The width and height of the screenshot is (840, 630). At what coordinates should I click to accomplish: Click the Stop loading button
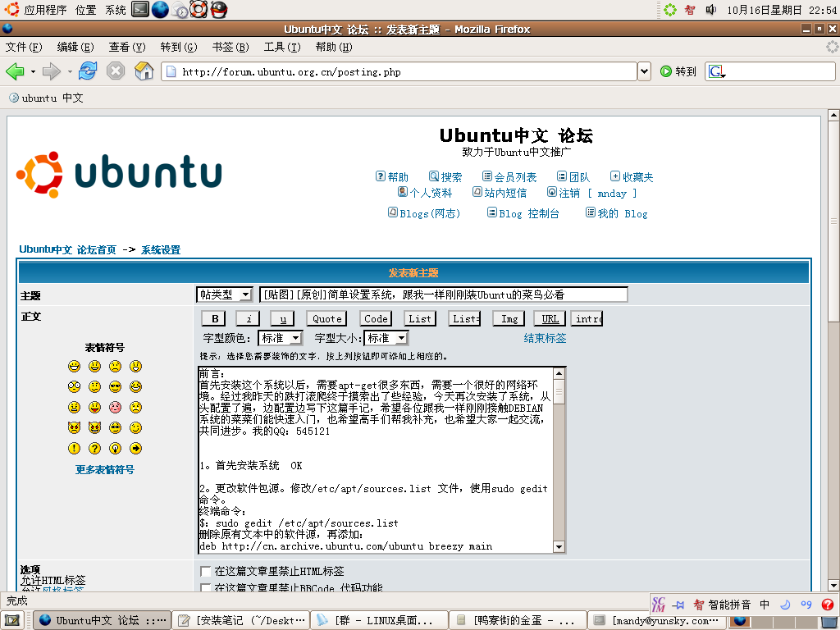coord(115,71)
